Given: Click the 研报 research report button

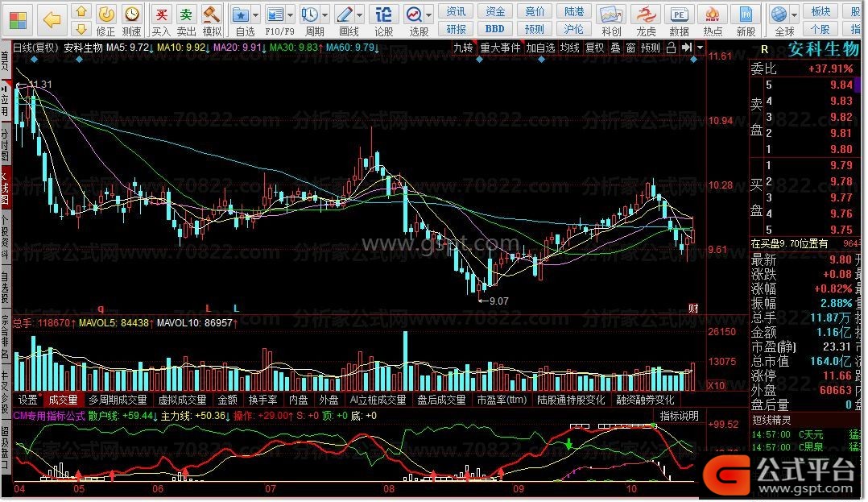Looking at the screenshot, I should pos(456,29).
